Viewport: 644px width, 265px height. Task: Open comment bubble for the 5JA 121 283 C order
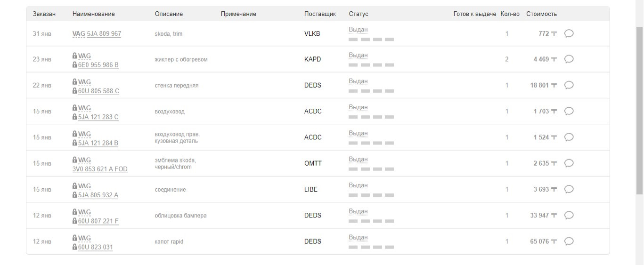569,111
